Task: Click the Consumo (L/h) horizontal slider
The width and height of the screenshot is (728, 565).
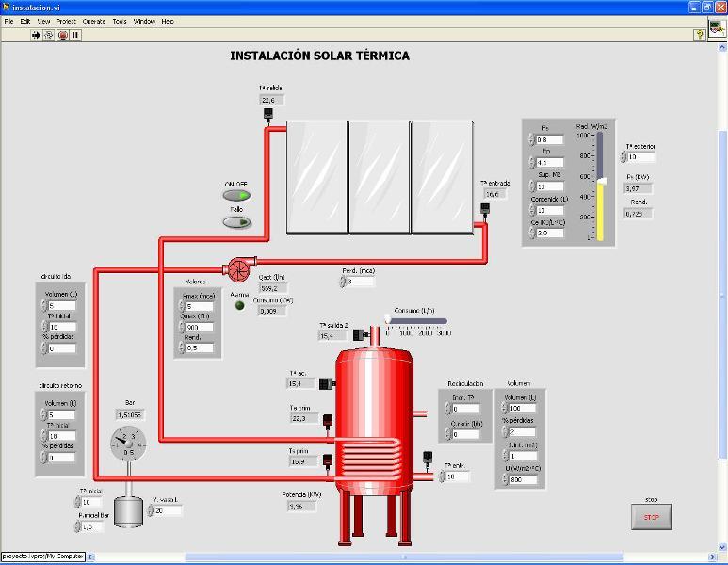Action: tap(414, 320)
